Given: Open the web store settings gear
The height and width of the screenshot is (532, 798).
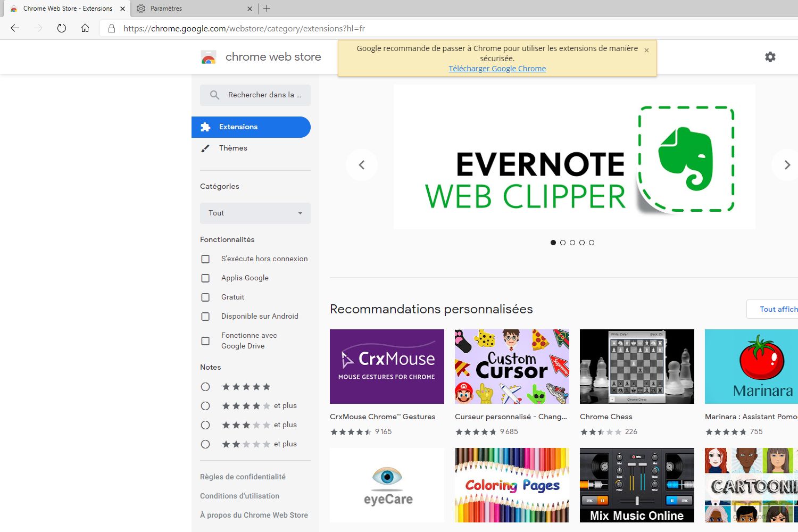Looking at the screenshot, I should (x=770, y=57).
